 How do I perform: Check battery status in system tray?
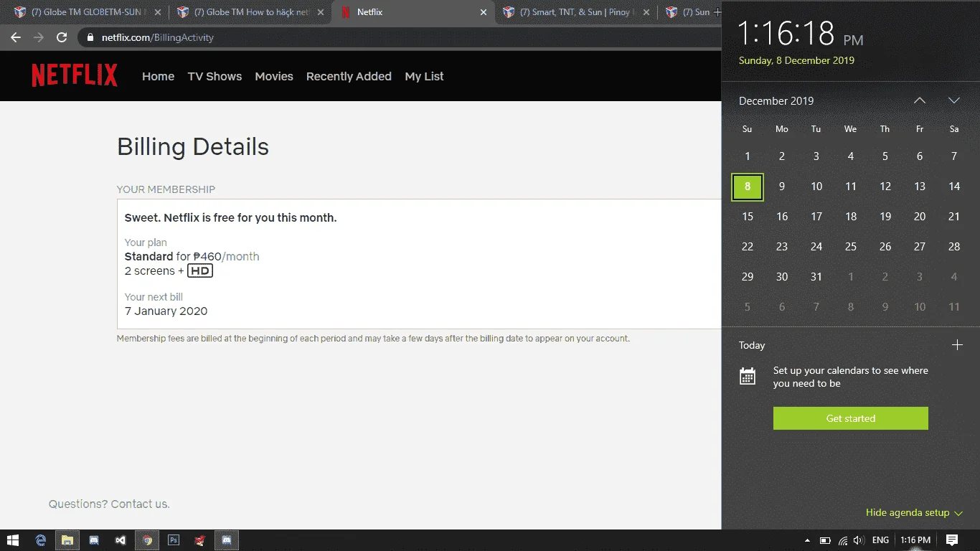825,540
